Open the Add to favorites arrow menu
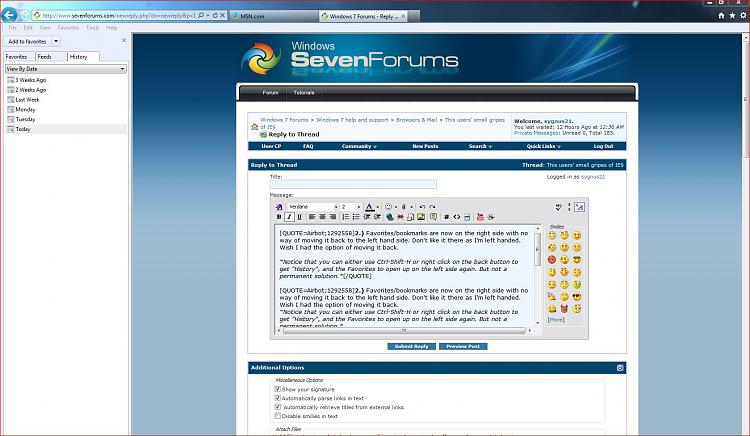Screen dimensions: 750x436 pyautogui.click(x=56, y=41)
